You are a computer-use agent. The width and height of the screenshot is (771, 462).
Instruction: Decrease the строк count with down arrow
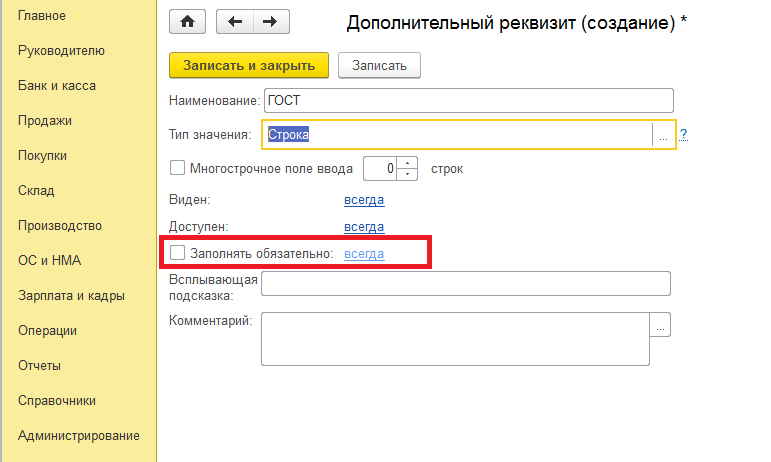(x=407, y=174)
